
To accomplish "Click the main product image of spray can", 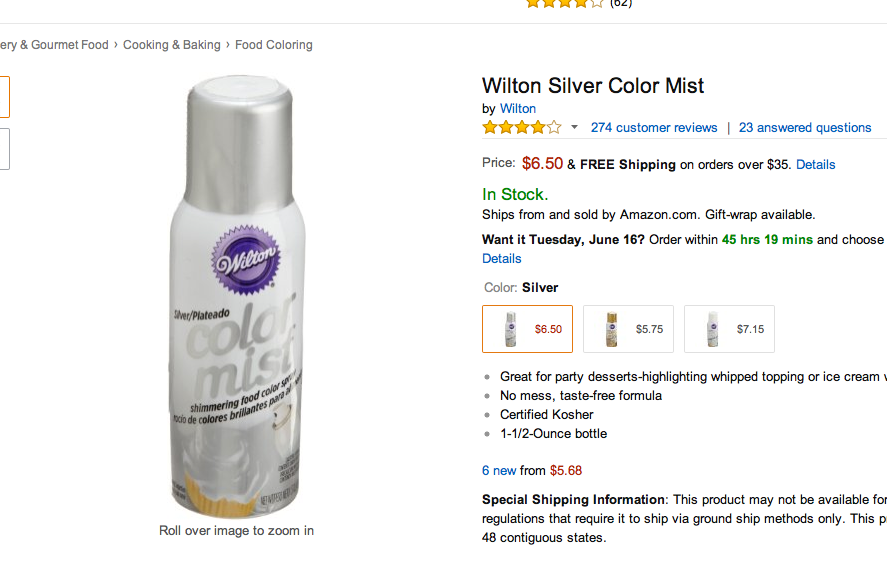I will (x=238, y=296).
